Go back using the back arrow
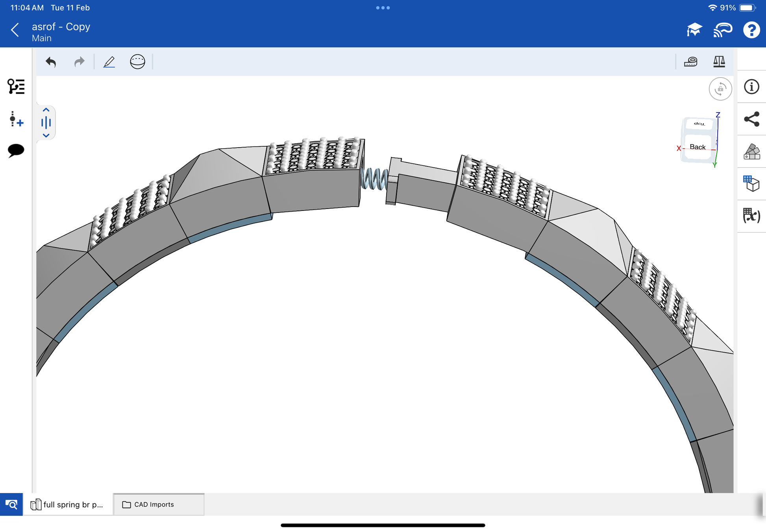This screenshot has width=766, height=532. [15, 30]
